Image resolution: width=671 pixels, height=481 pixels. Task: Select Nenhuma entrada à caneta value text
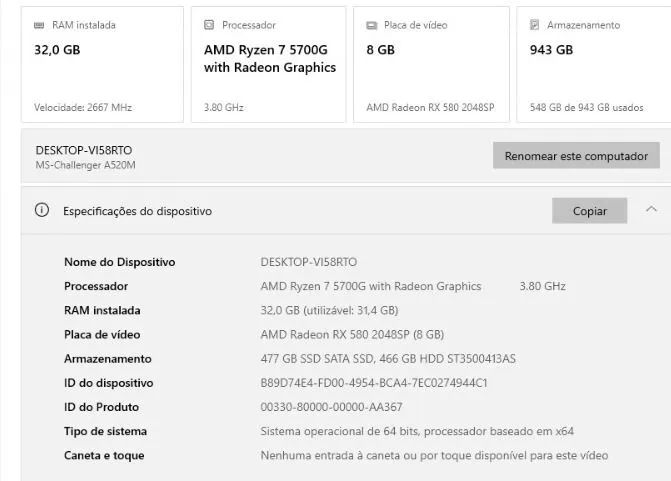tap(434, 456)
